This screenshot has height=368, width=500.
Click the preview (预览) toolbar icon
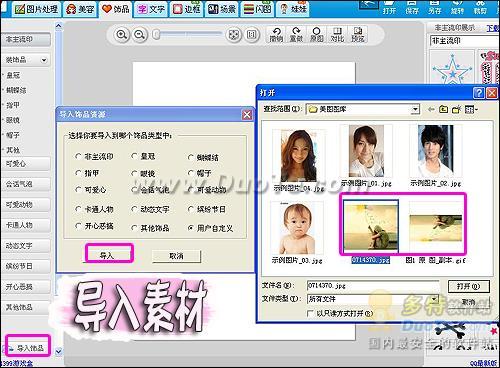pyautogui.click(x=357, y=35)
